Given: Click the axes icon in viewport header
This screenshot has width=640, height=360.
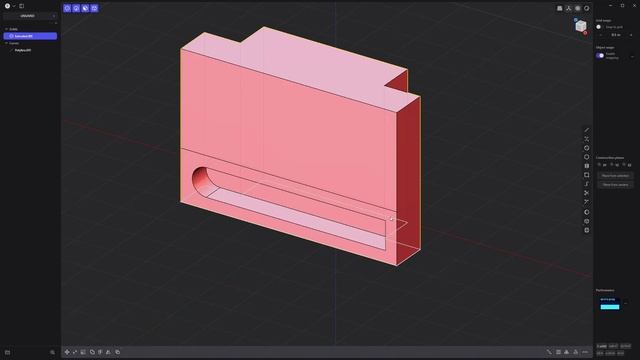Looking at the screenshot, I should point(569,8).
